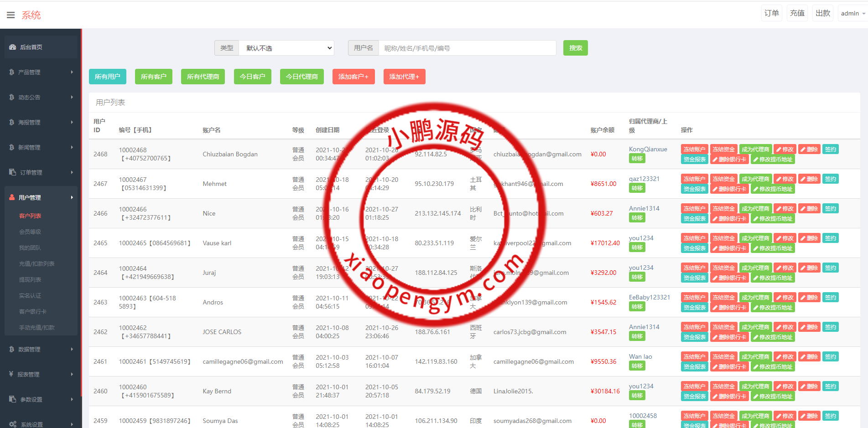Click the 参数设置 icon in the sidebar
This screenshot has height=428, width=868.
(12, 399)
